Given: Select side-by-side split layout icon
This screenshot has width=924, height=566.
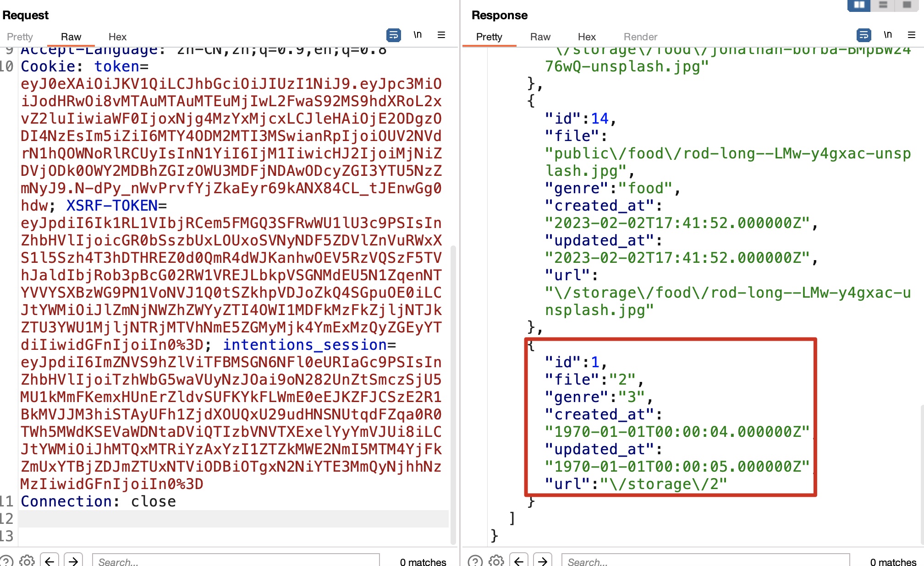Looking at the screenshot, I should [x=859, y=5].
